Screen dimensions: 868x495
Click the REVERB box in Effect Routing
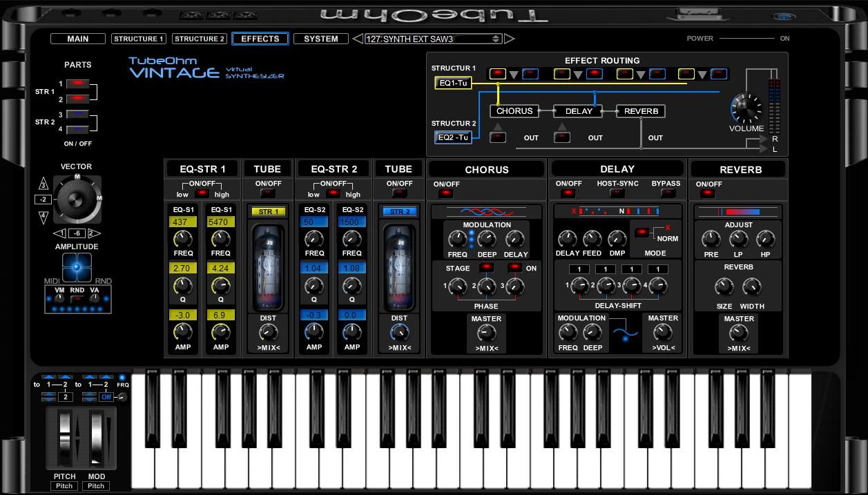tap(641, 111)
